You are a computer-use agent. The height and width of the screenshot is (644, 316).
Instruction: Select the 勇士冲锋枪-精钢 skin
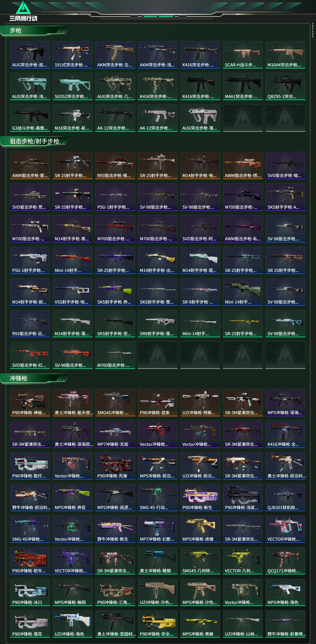click(158, 561)
